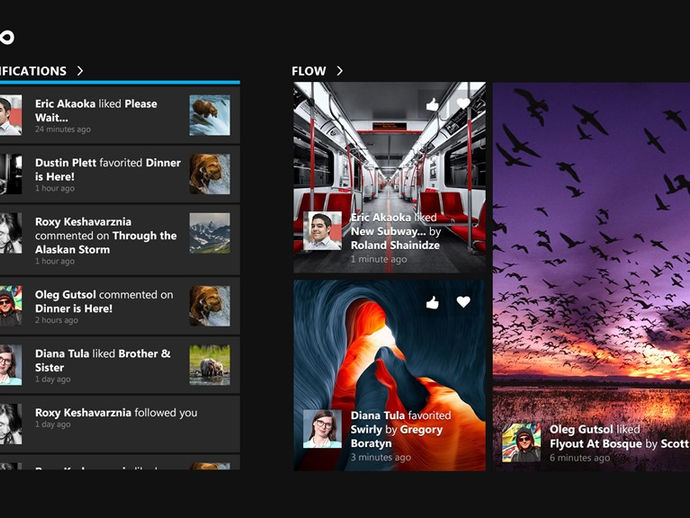Open the FLOW section heading
The width and height of the screenshot is (690, 518).
(308, 71)
